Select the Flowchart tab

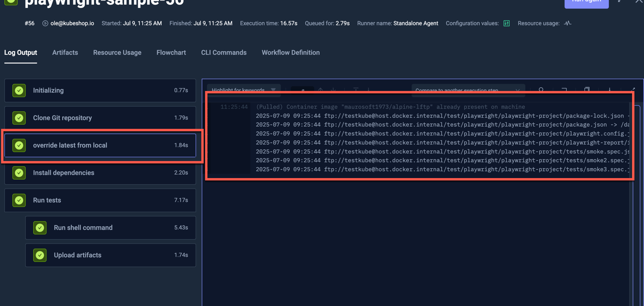pos(171,53)
